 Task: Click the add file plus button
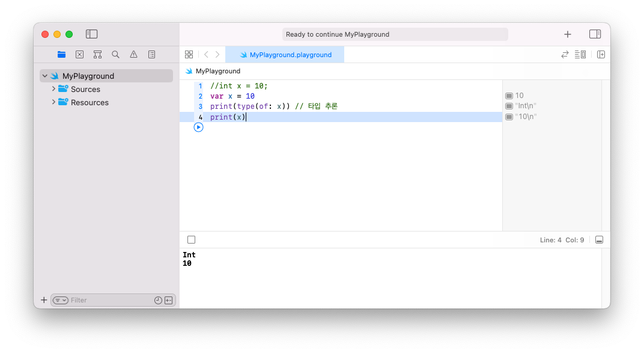44,300
